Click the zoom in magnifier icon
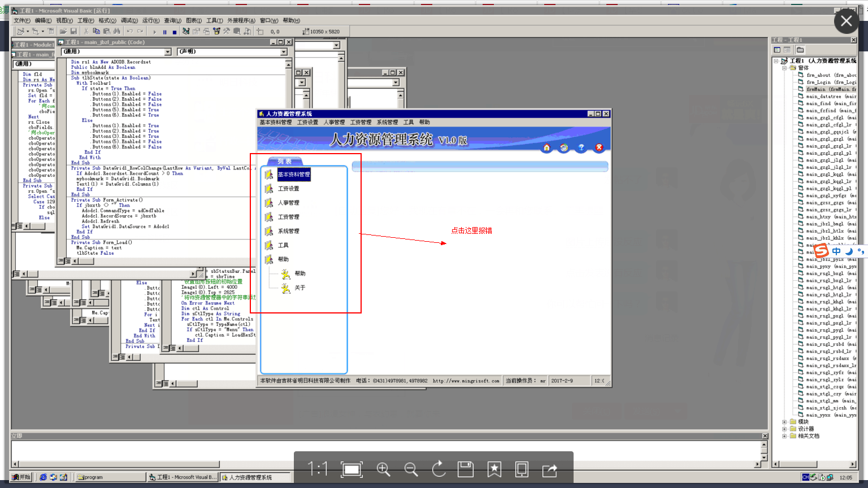The width and height of the screenshot is (868, 488). 384,469
